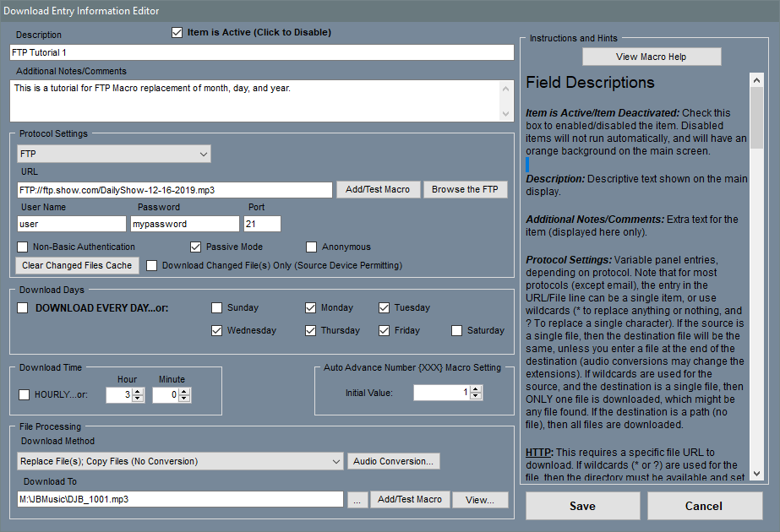780x532 pixels.
Task: Enable the Anonymous login checkbox
Action: pos(312,247)
